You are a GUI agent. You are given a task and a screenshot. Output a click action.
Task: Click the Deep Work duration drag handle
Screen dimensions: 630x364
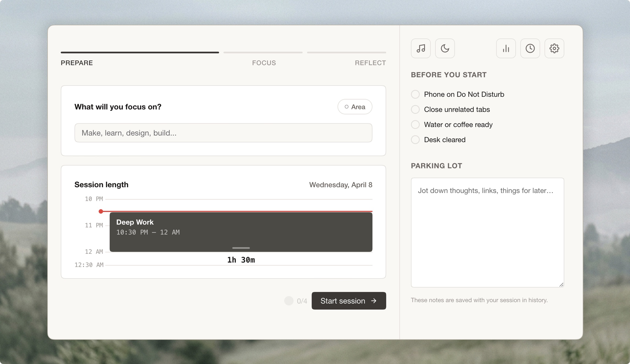tap(241, 248)
